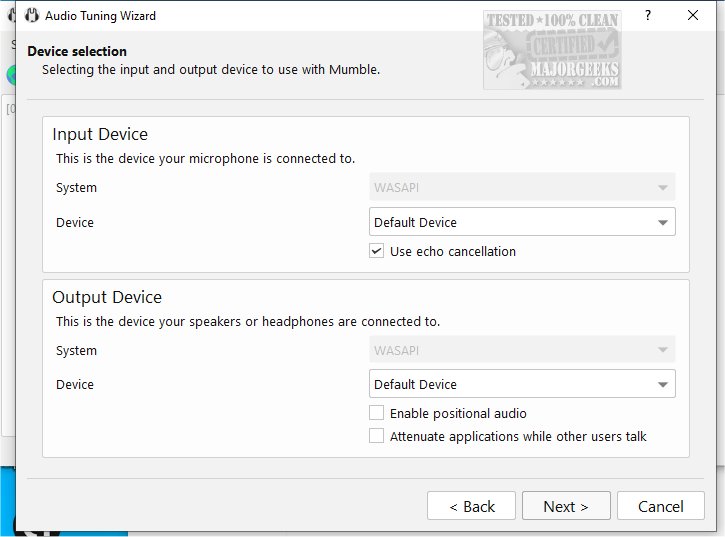Open the Output Device dropdown list
This screenshot has height=537, width=725.
tap(521, 384)
